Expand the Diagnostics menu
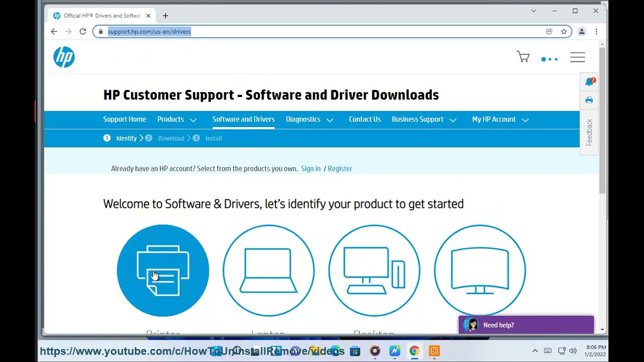The height and width of the screenshot is (362, 644). pos(309,120)
